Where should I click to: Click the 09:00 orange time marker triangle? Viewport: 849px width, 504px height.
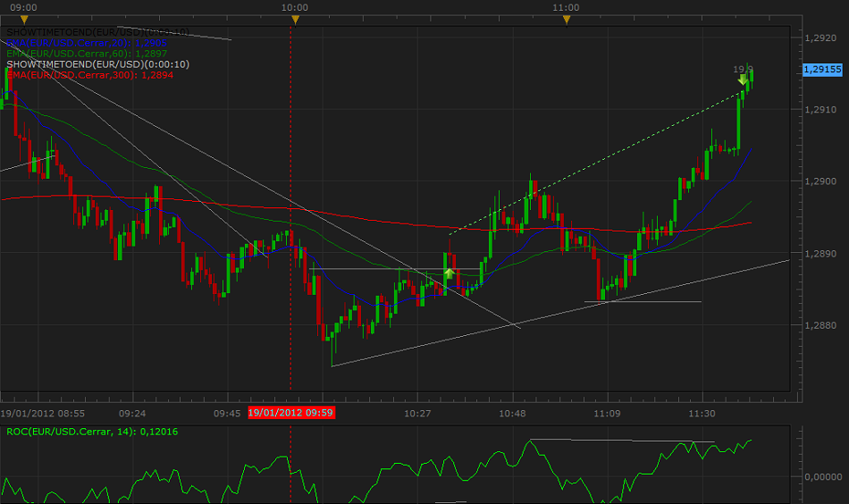[24, 19]
